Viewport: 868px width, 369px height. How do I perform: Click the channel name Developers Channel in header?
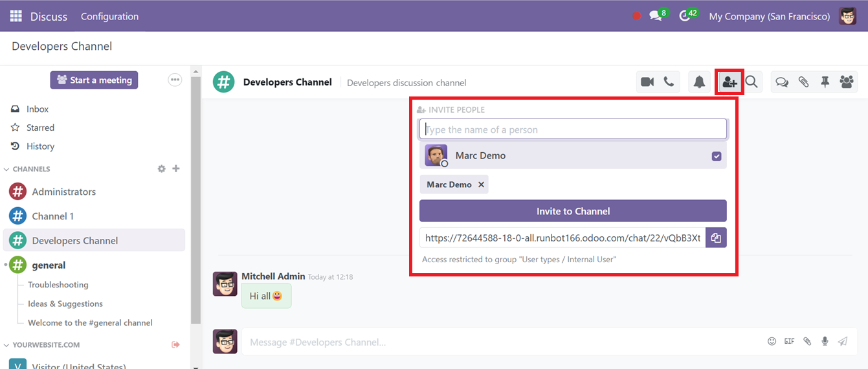pyautogui.click(x=287, y=82)
